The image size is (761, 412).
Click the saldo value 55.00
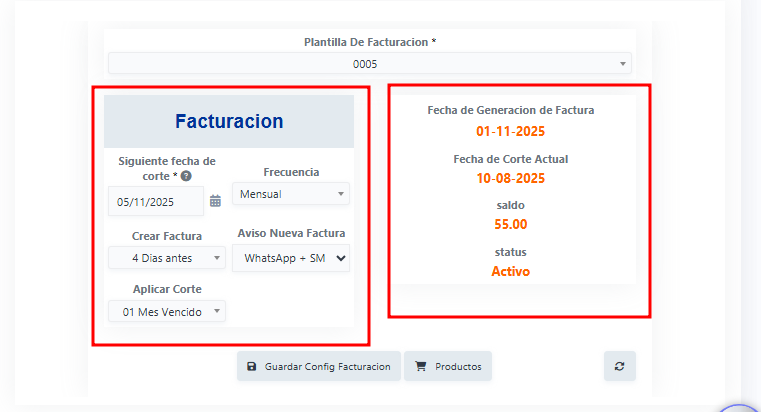511,224
